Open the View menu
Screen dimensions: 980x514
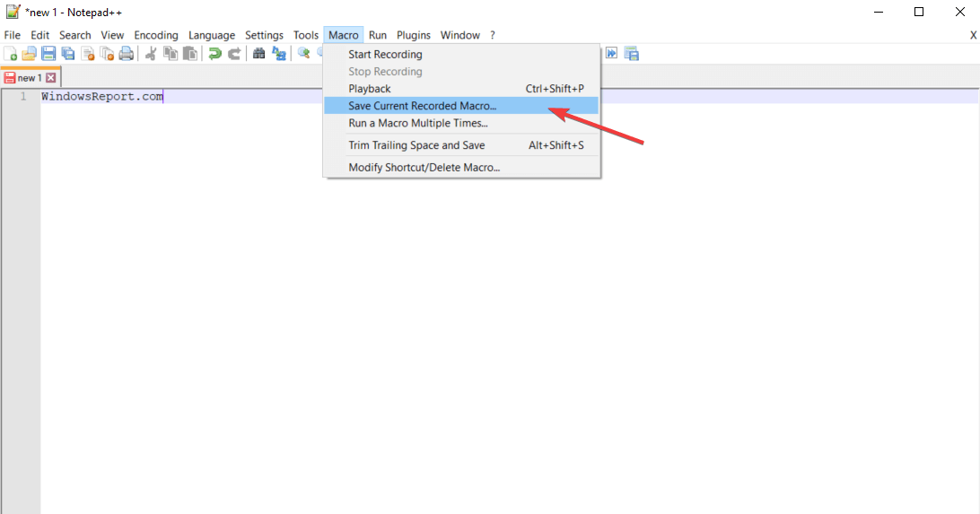coord(112,35)
